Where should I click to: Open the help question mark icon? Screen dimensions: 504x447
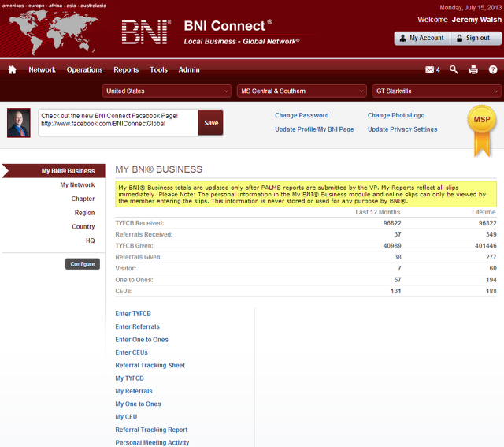click(x=493, y=70)
